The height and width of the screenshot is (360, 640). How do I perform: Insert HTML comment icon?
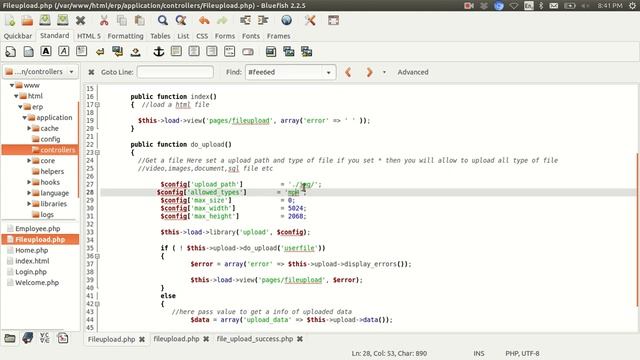coord(229,51)
